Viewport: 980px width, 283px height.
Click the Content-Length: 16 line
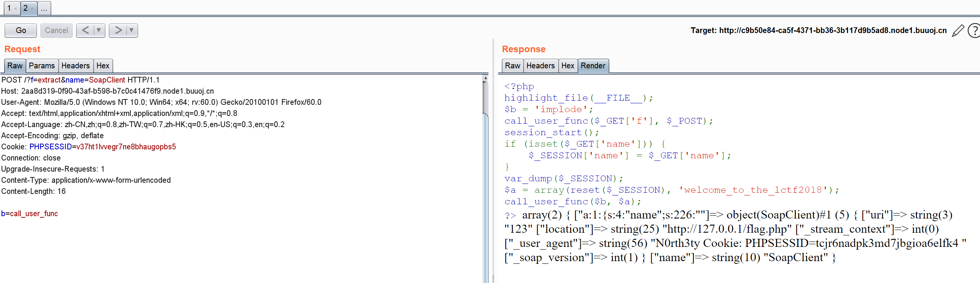pyautogui.click(x=33, y=191)
